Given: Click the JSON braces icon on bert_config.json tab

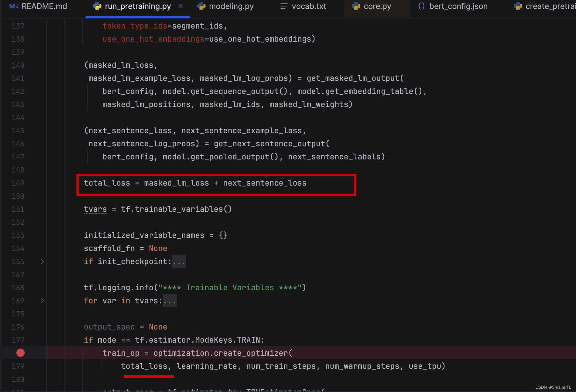Looking at the screenshot, I should 422,6.
